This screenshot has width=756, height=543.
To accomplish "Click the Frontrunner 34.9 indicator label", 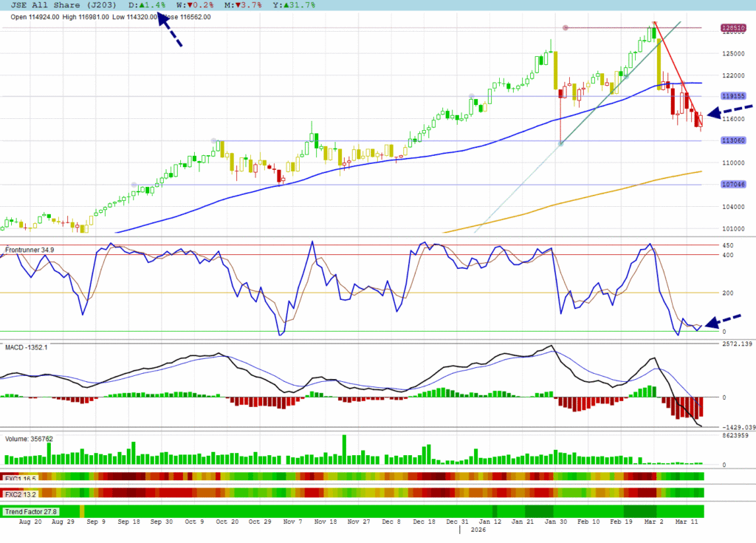I will 30,250.
